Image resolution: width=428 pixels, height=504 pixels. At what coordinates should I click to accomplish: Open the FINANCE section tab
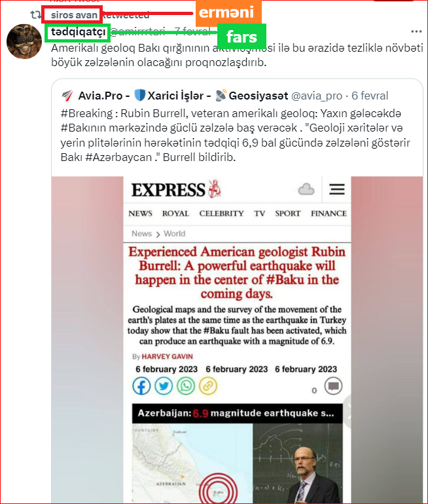click(329, 213)
